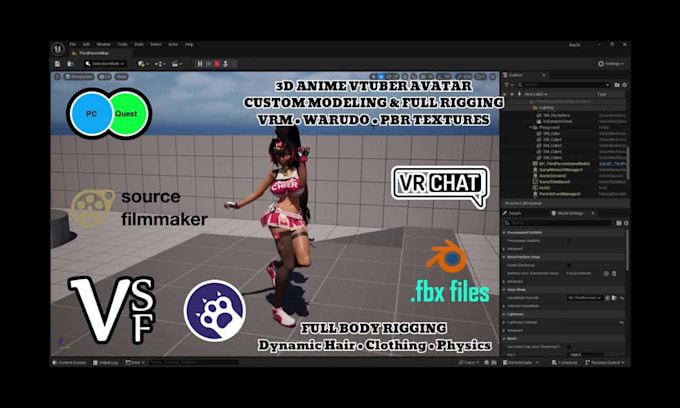
Task: Switch to the World Settings tab
Action: click(x=569, y=213)
